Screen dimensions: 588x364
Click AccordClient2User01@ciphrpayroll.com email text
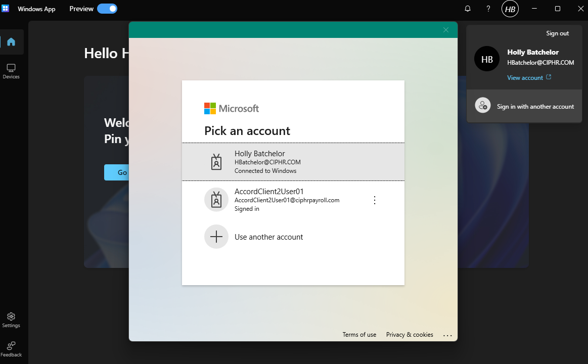coord(287,200)
